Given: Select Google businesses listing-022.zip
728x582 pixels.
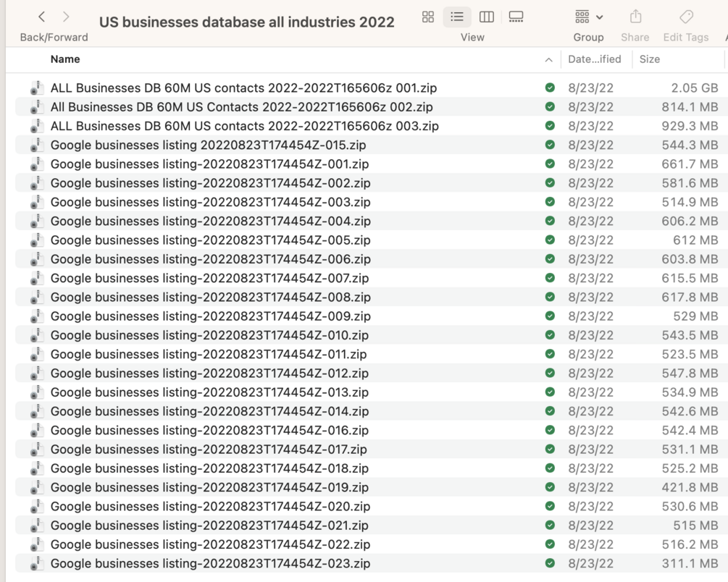Looking at the screenshot, I should 210,545.
